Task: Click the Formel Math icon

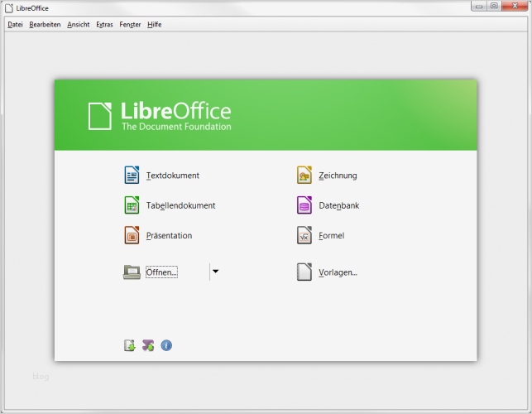Action: tap(304, 235)
